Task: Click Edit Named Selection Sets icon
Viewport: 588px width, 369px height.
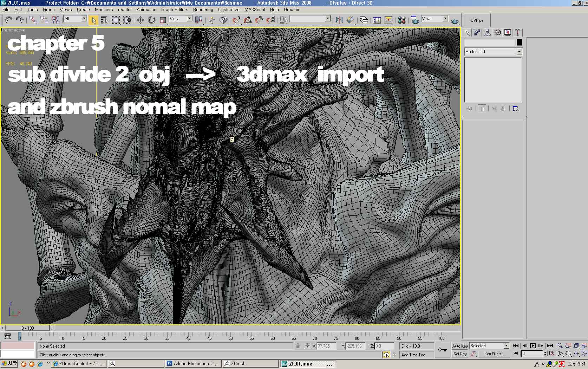Action: (283, 20)
